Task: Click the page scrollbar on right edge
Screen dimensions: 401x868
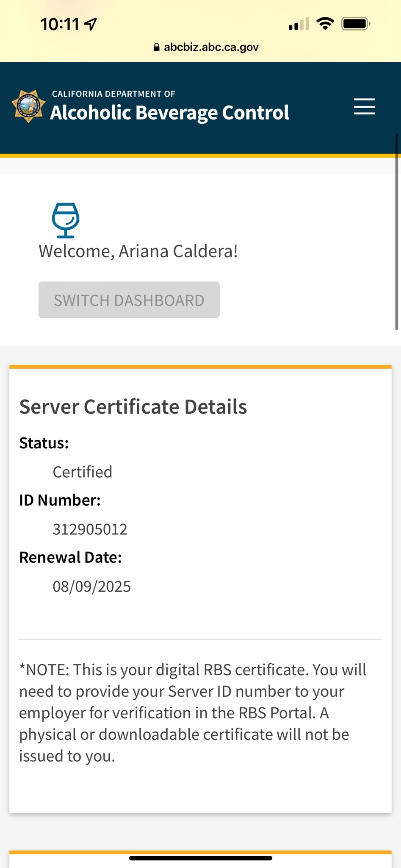Action: pyautogui.click(x=396, y=231)
